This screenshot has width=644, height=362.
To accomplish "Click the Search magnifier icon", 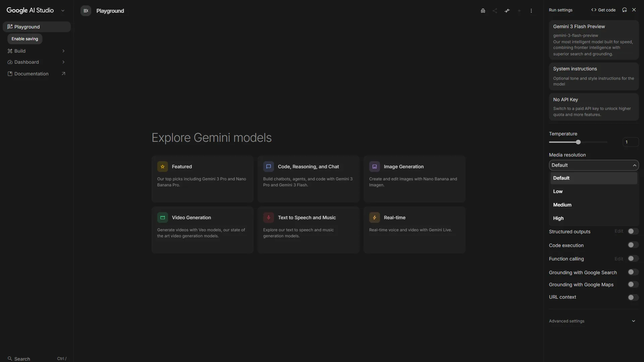I will click(x=10, y=359).
